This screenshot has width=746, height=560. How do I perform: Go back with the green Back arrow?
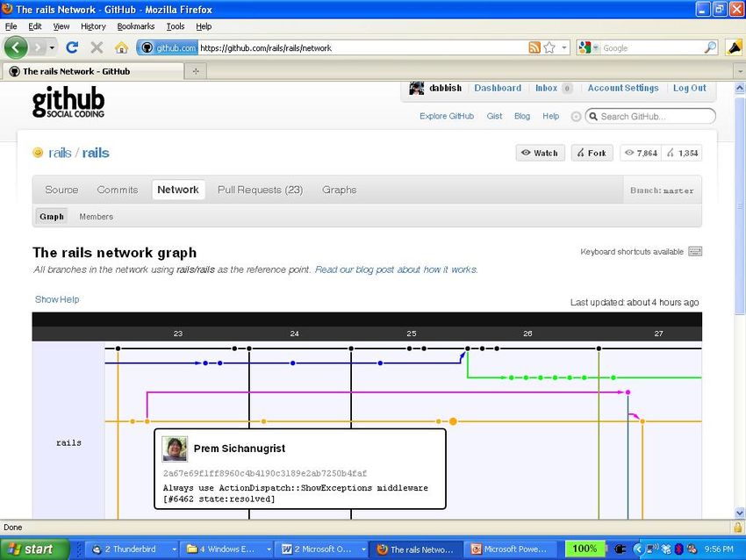tap(16, 47)
